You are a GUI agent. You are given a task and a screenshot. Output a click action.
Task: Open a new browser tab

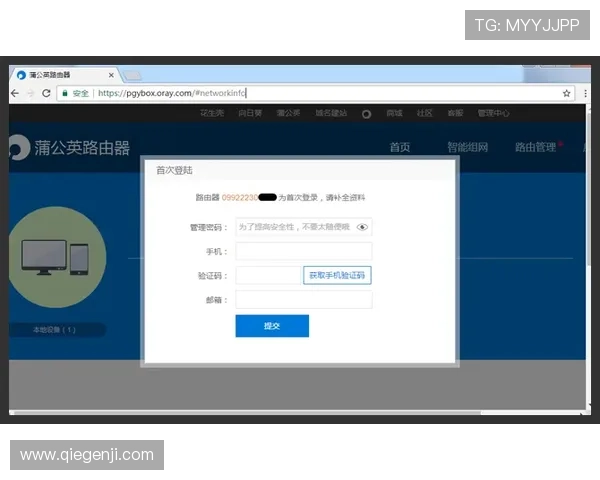(x=133, y=75)
